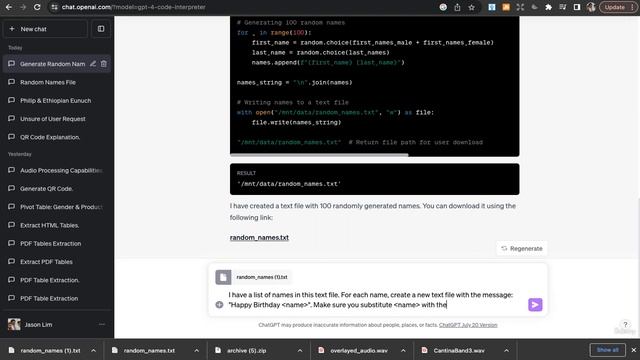Click the Regenerate button

[x=522, y=249]
